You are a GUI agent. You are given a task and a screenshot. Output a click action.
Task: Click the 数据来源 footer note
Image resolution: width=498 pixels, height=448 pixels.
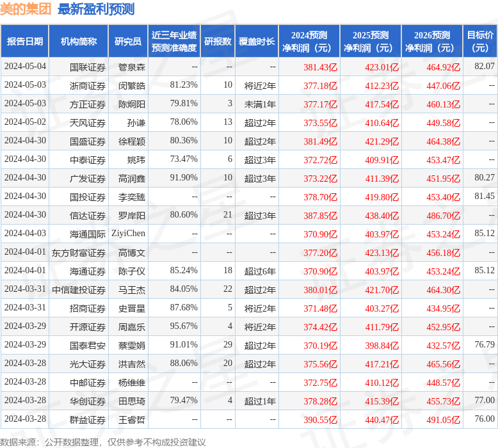click(103, 442)
